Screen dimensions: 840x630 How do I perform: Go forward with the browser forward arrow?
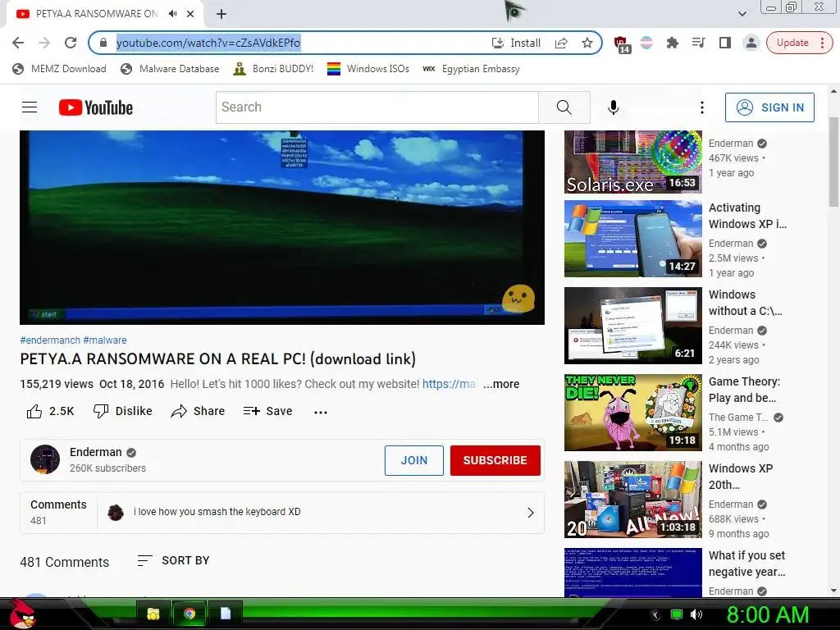[x=44, y=43]
